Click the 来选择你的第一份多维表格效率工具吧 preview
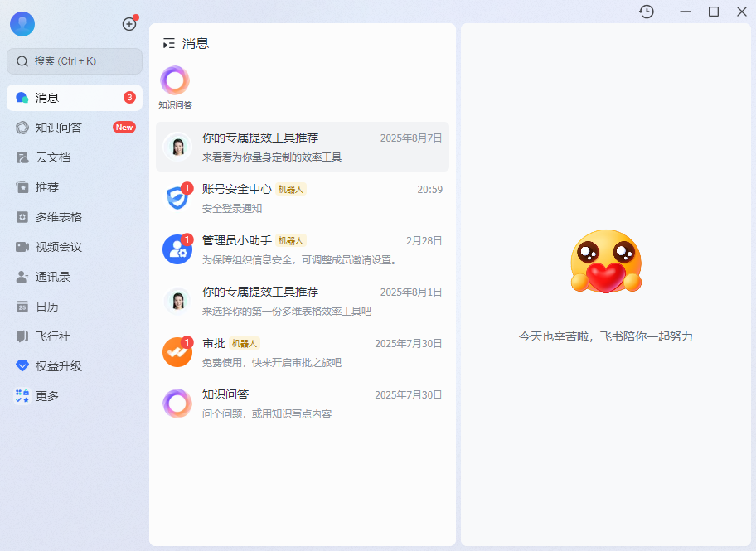 tap(286, 312)
